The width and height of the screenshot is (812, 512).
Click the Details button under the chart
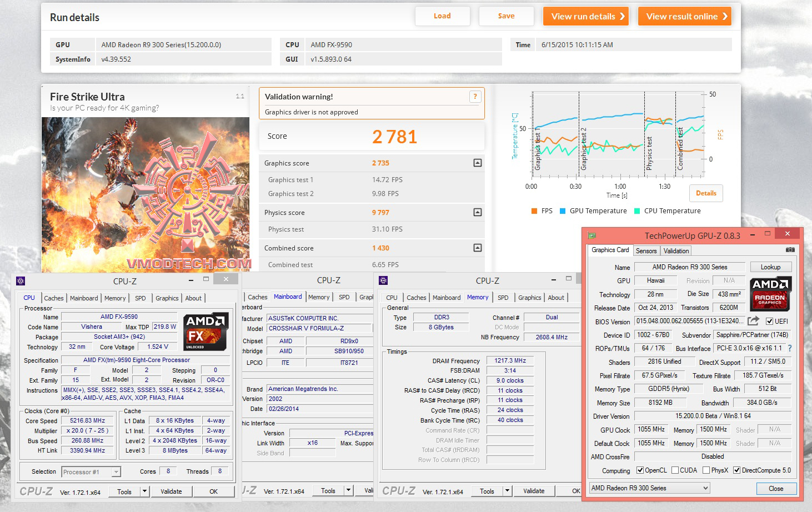(x=706, y=193)
